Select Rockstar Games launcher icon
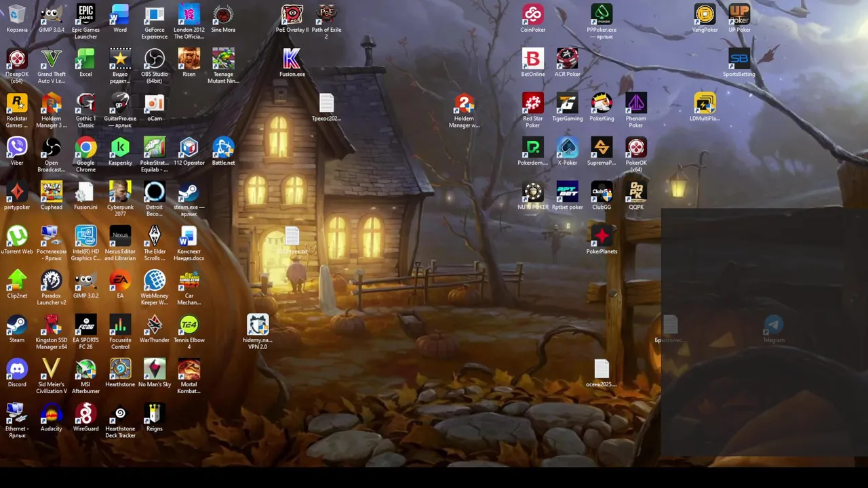This screenshot has height=488, width=868. pyautogui.click(x=17, y=110)
